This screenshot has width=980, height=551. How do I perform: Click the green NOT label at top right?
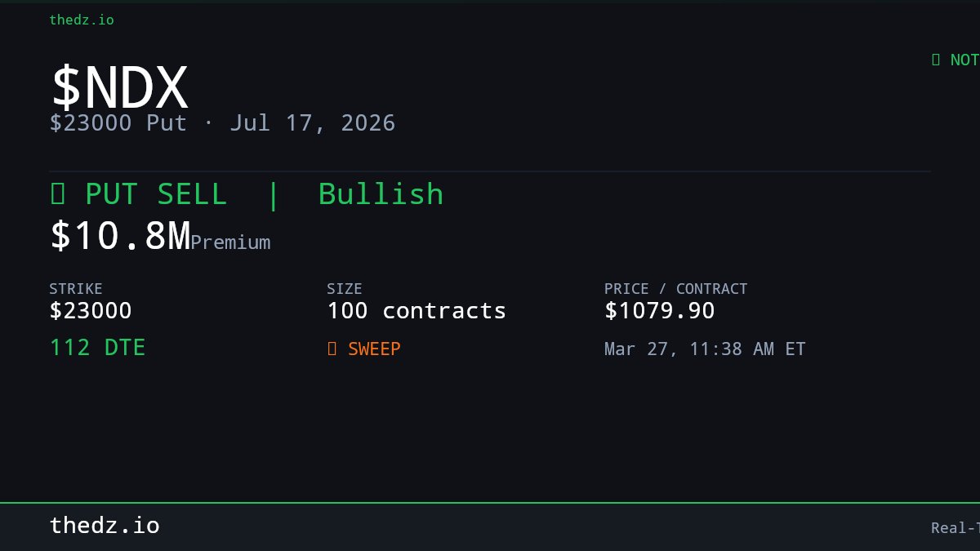pos(964,60)
